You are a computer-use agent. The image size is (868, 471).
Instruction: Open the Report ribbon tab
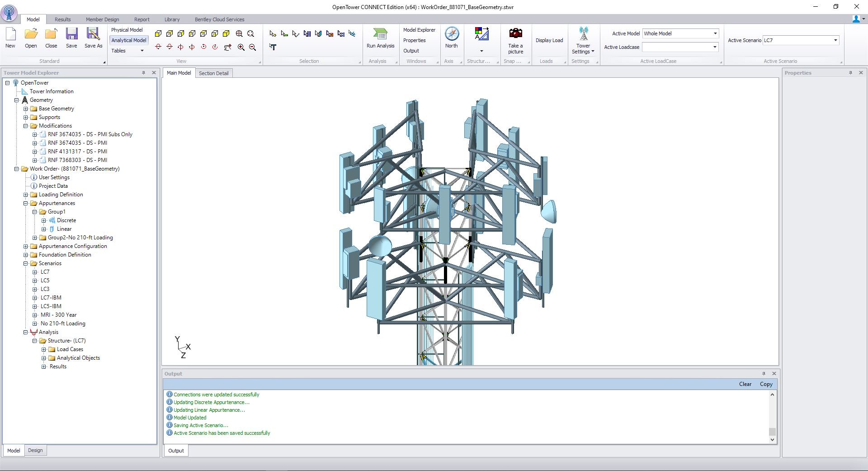click(x=142, y=19)
